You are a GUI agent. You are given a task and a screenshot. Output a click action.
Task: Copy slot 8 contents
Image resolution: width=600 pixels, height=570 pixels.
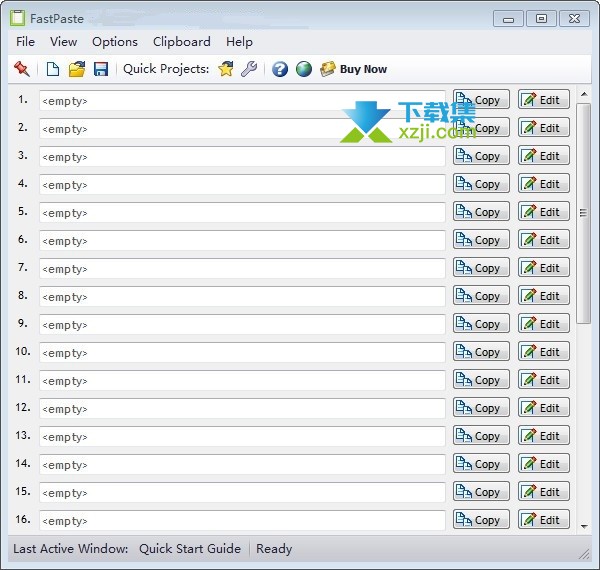coord(481,295)
